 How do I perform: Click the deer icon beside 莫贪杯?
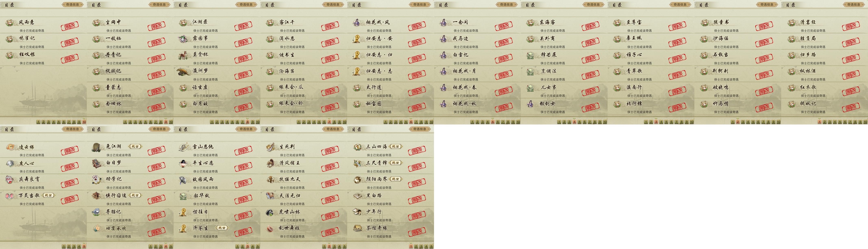point(183,55)
